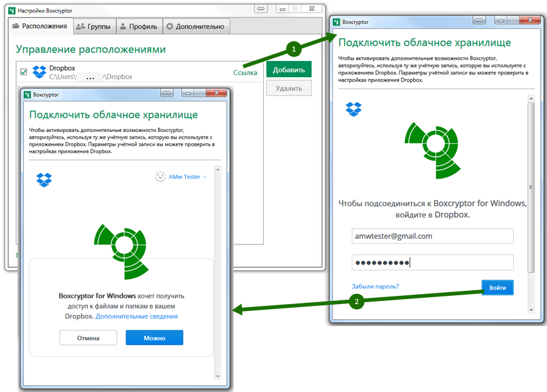Click the Забыли пароль? link
This screenshot has height=392, width=547.
click(375, 286)
